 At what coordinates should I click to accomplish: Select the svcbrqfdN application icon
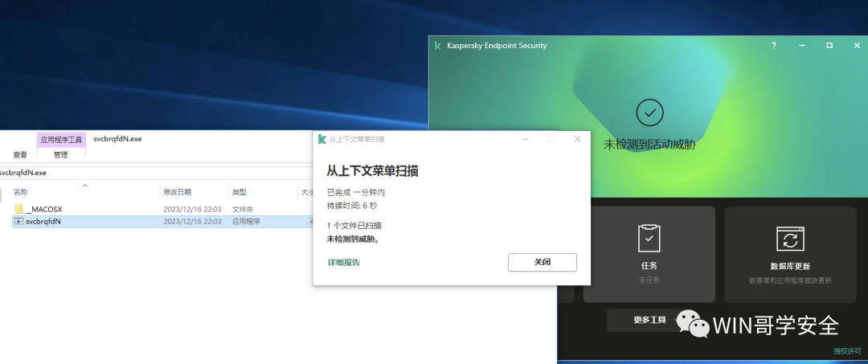coord(18,221)
